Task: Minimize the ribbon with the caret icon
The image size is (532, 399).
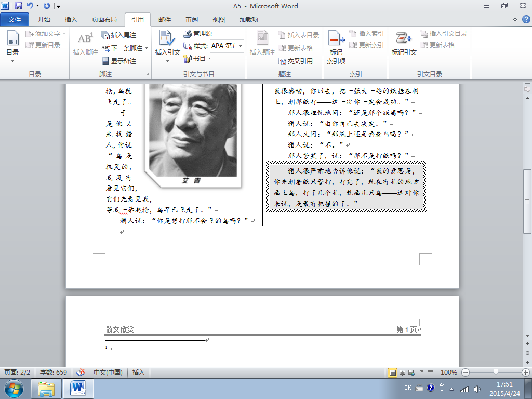Action: (x=515, y=20)
